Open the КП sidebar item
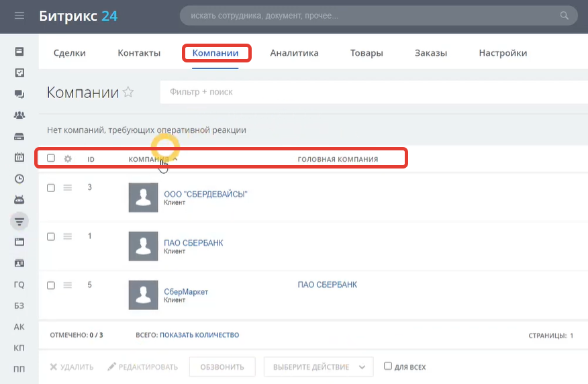 pyautogui.click(x=19, y=348)
